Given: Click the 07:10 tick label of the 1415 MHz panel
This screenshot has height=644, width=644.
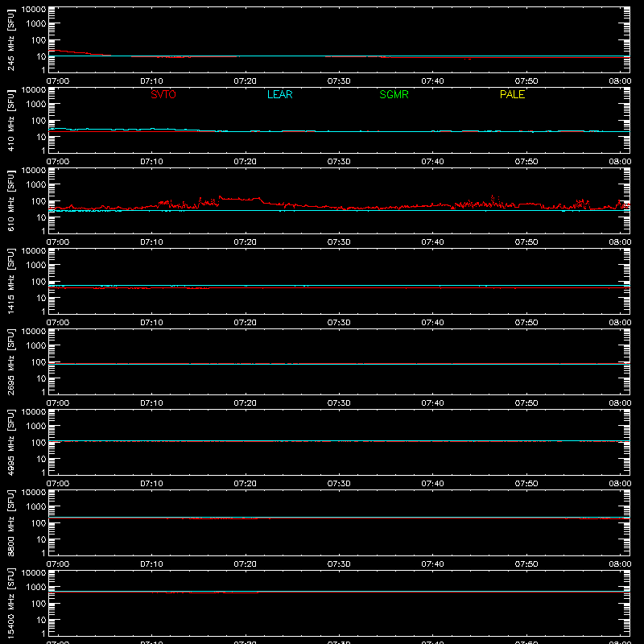Looking at the screenshot, I should point(151,323).
